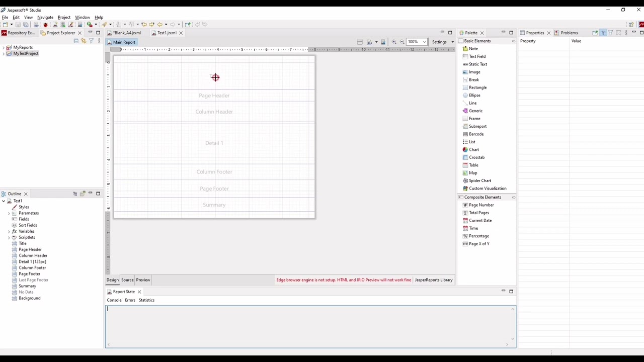
Task: Open the Window menu
Action: point(83,17)
